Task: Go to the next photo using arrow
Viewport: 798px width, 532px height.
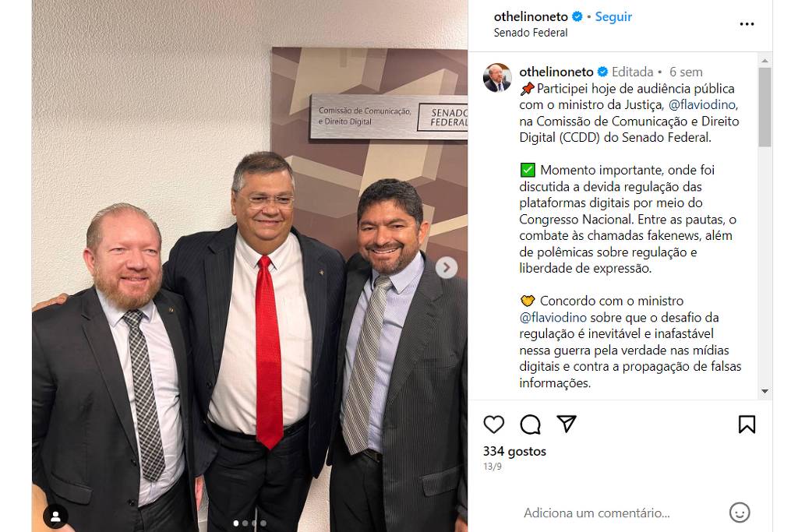Action: pos(447,267)
